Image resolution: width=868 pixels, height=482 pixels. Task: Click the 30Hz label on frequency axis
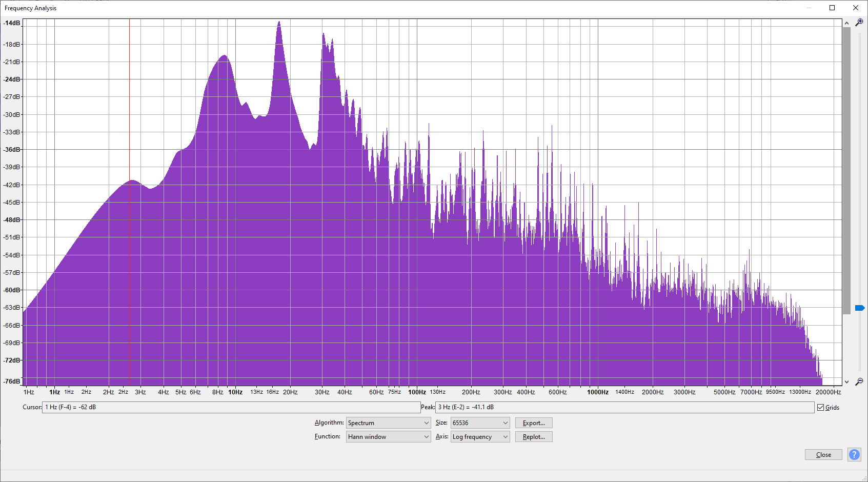point(322,392)
